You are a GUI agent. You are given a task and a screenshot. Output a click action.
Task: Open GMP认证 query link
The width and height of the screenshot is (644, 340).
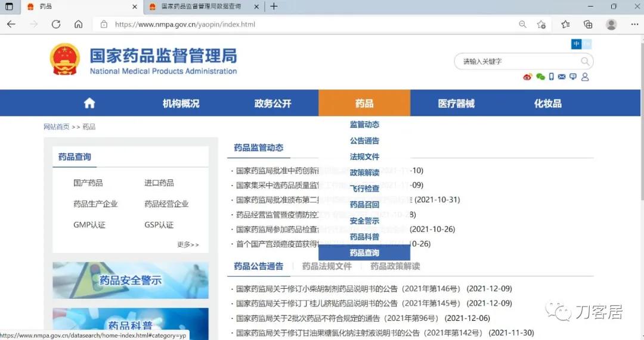[x=89, y=225]
